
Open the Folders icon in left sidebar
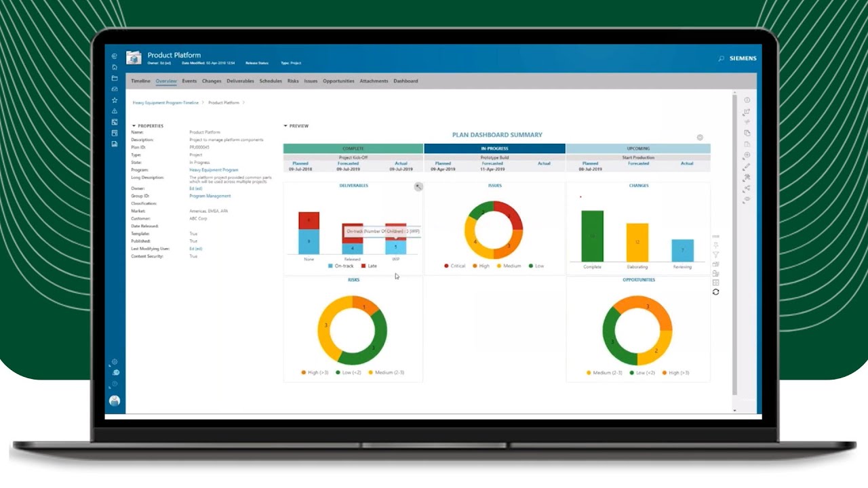coord(115,78)
